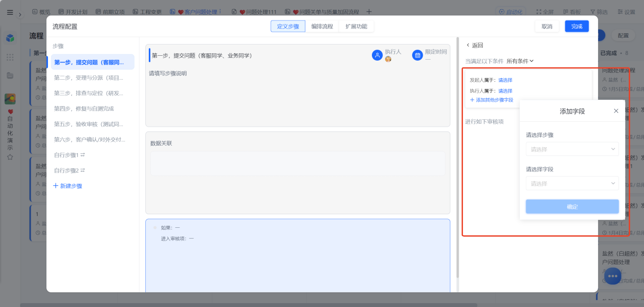
Task: Select 自行步骤1 in step list
Action: (92, 155)
